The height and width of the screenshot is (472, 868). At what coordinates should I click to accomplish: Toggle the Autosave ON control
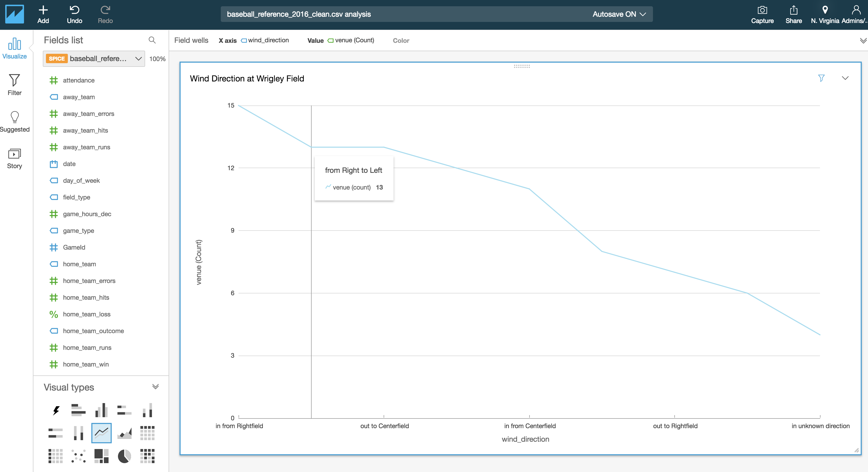[x=619, y=14]
